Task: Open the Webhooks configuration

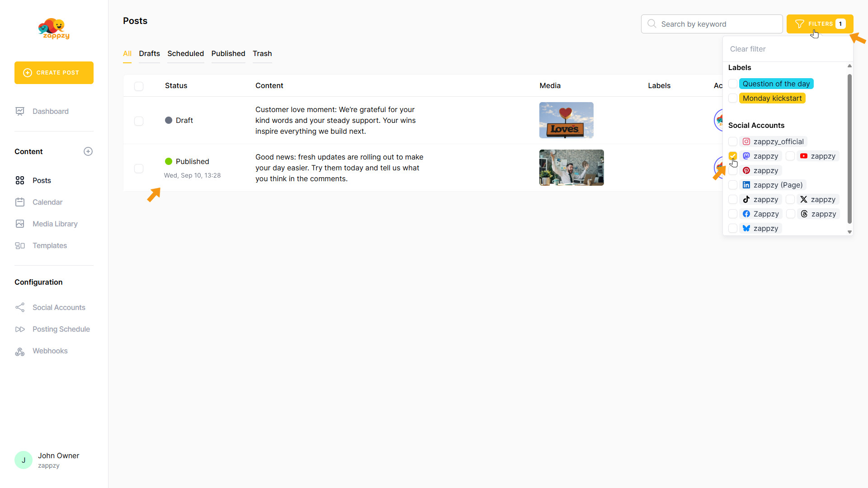Action: (50, 351)
